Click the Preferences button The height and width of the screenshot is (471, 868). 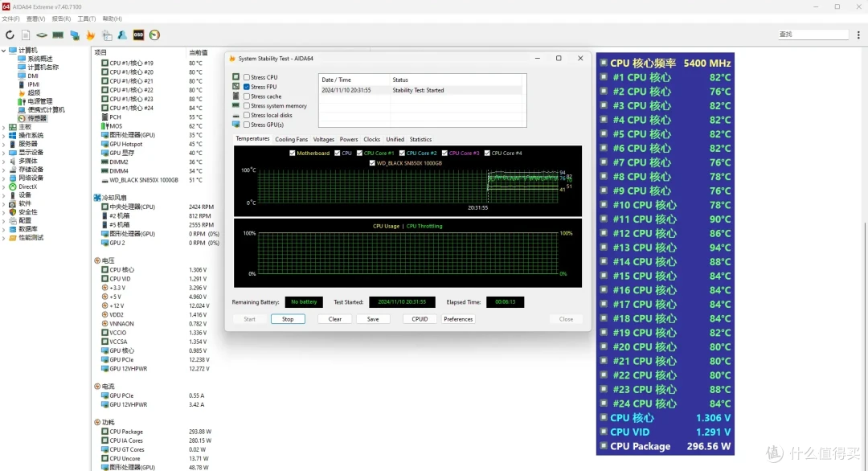click(x=458, y=319)
